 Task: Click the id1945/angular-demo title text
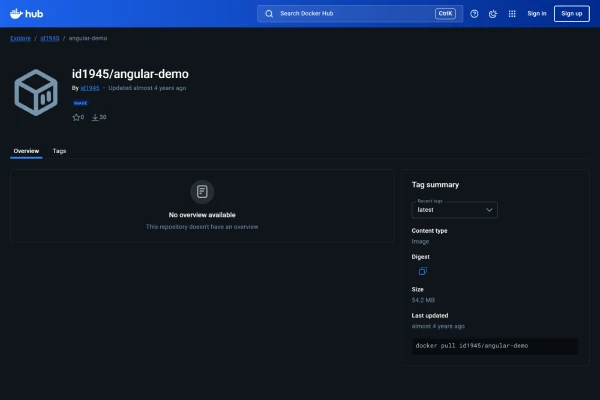tap(130, 74)
